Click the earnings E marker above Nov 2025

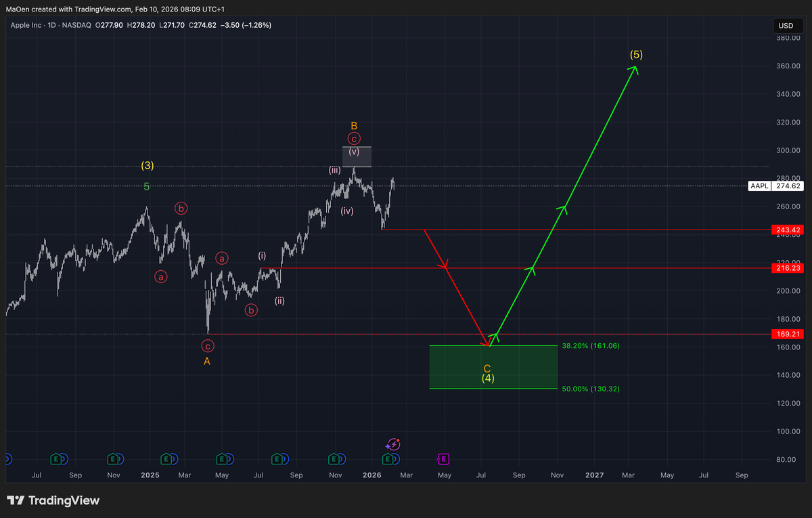335,459
